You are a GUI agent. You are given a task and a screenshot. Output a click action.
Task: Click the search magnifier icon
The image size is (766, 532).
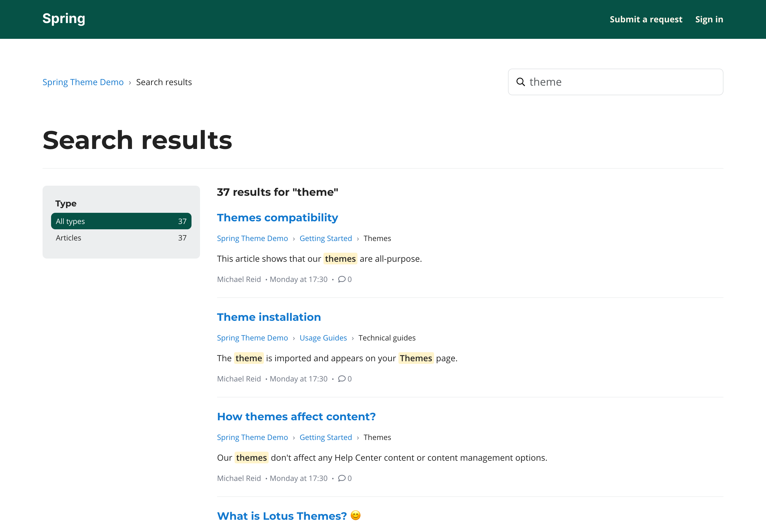[520, 82]
